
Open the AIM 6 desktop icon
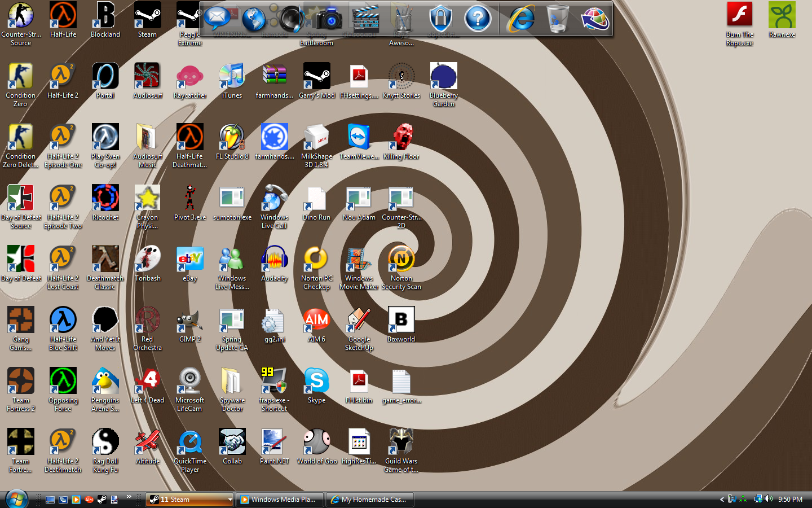pos(317,325)
